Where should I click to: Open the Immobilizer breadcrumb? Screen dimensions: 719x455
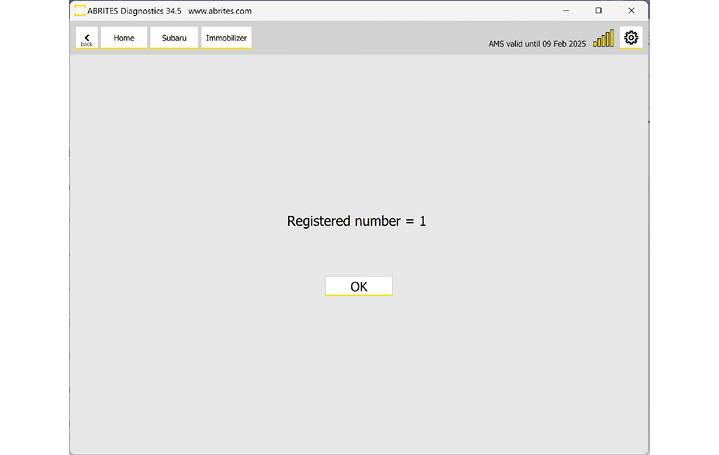point(226,38)
